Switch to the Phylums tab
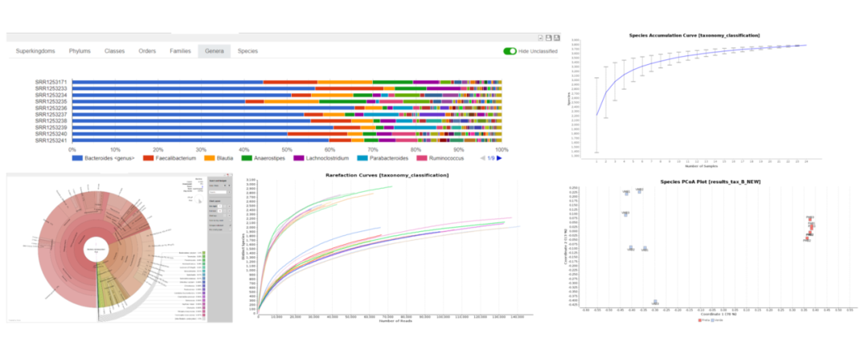 pyautogui.click(x=80, y=51)
